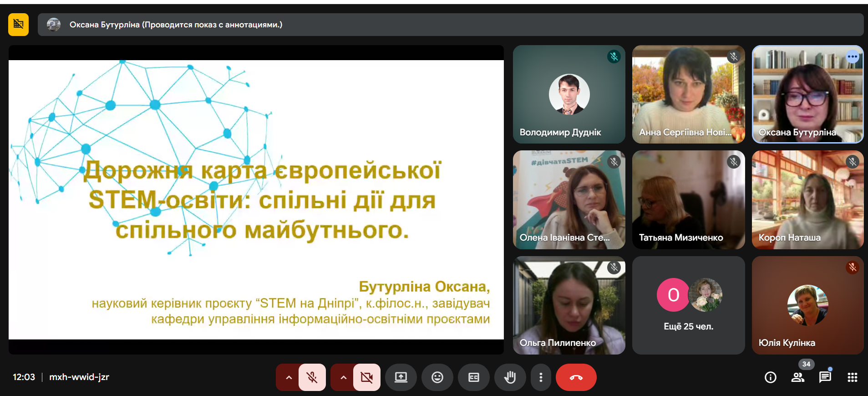This screenshot has width=868, height=396.
Task: Expand audio settings arrow beside microphone
Action: point(289,377)
